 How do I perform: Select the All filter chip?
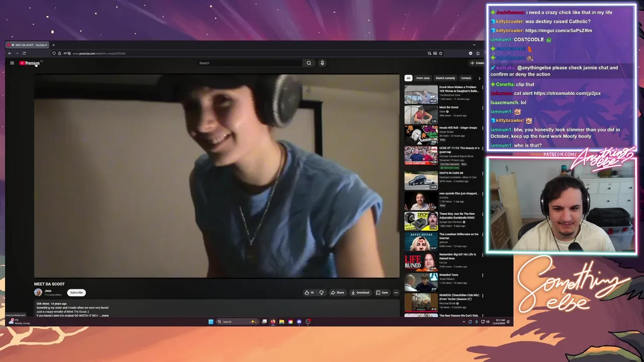(x=409, y=78)
